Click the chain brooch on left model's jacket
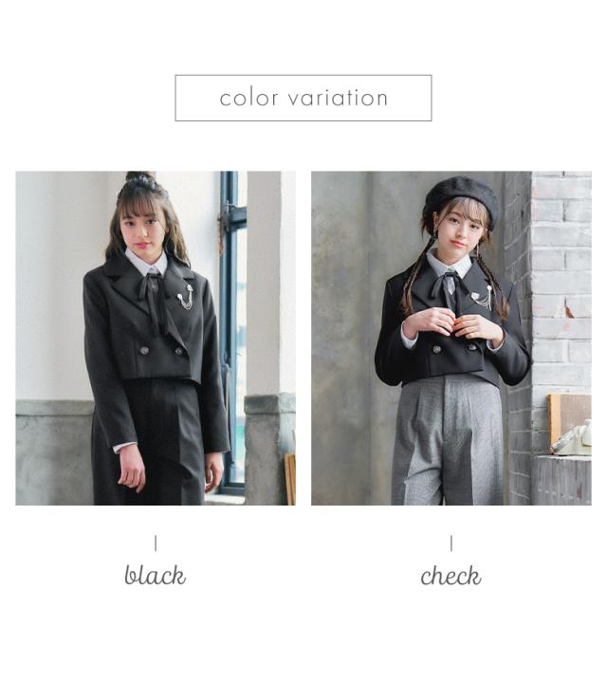The width and height of the screenshot is (607, 700). [x=185, y=297]
